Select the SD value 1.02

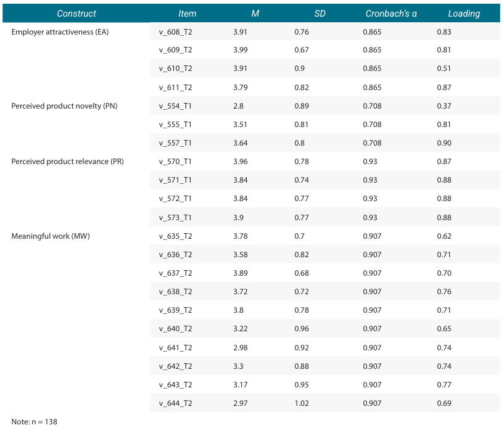point(302,403)
